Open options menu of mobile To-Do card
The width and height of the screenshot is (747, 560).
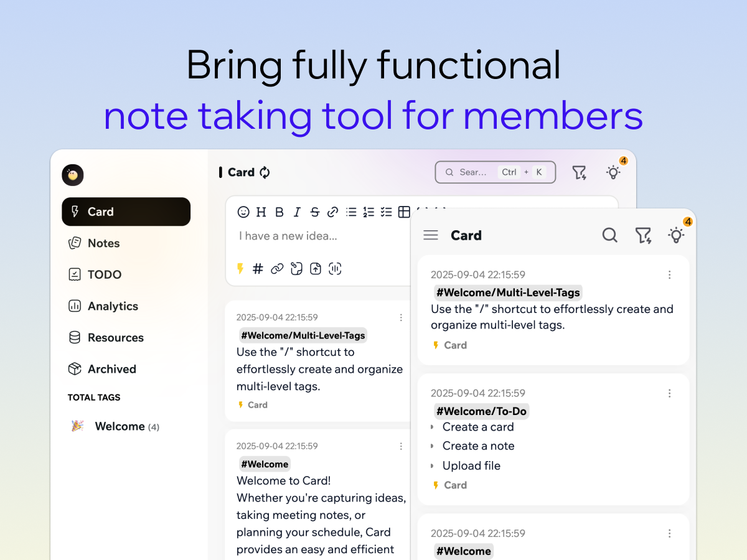point(670,393)
